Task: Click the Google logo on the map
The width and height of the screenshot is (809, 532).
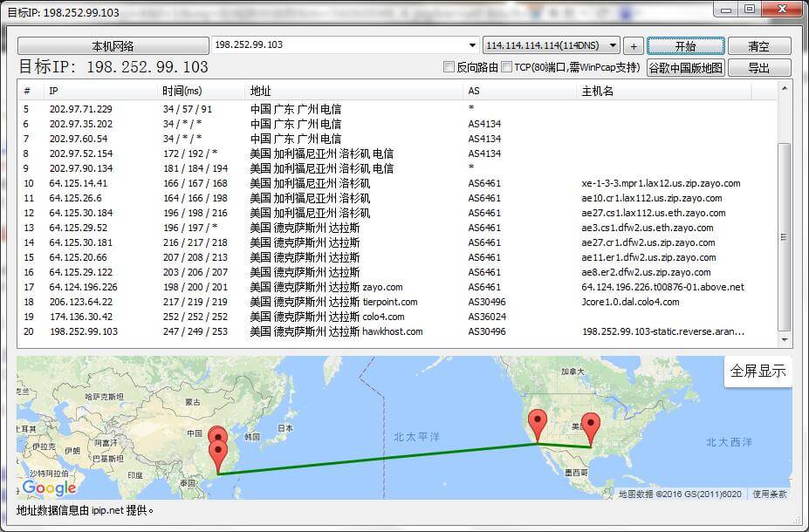Action: (x=49, y=488)
